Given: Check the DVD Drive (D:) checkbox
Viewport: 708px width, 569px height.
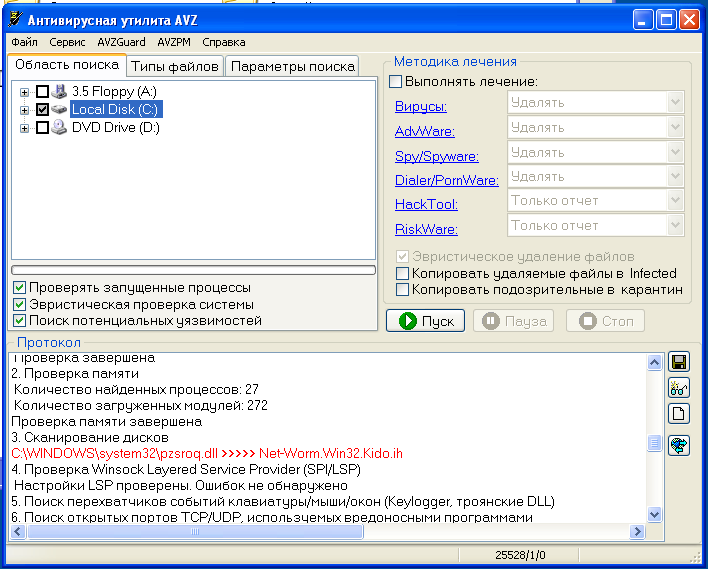Looking at the screenshot, I should click(x=42, y=127).
